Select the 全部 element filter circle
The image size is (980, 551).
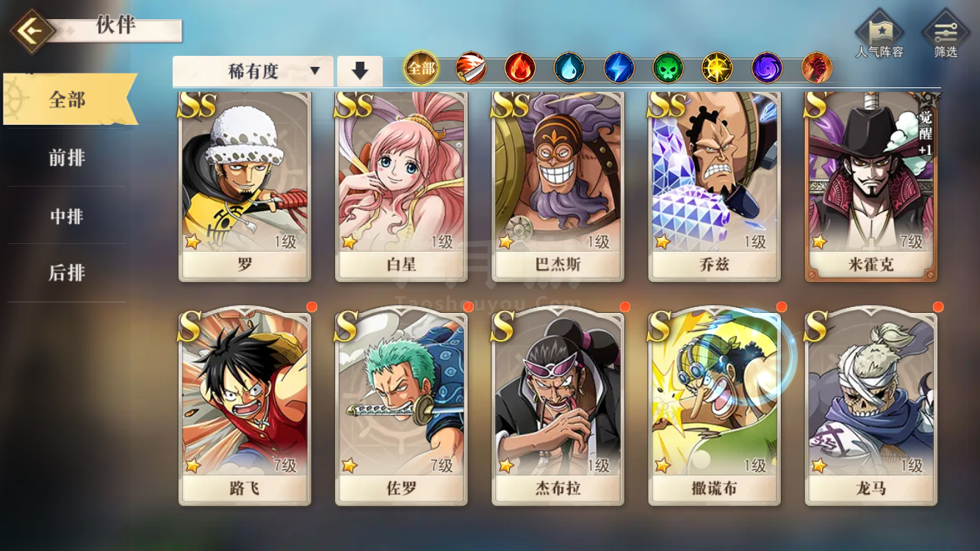(422, 68)
